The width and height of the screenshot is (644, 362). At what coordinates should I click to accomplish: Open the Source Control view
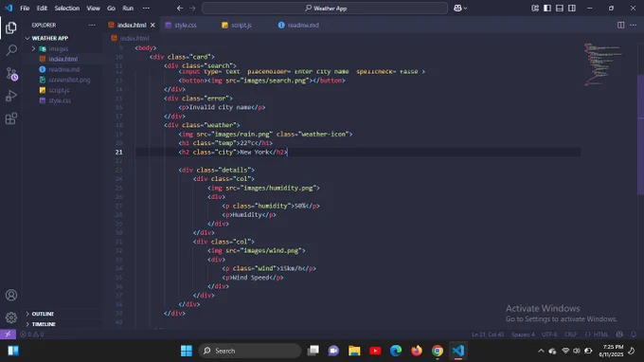tap(11, 74)
